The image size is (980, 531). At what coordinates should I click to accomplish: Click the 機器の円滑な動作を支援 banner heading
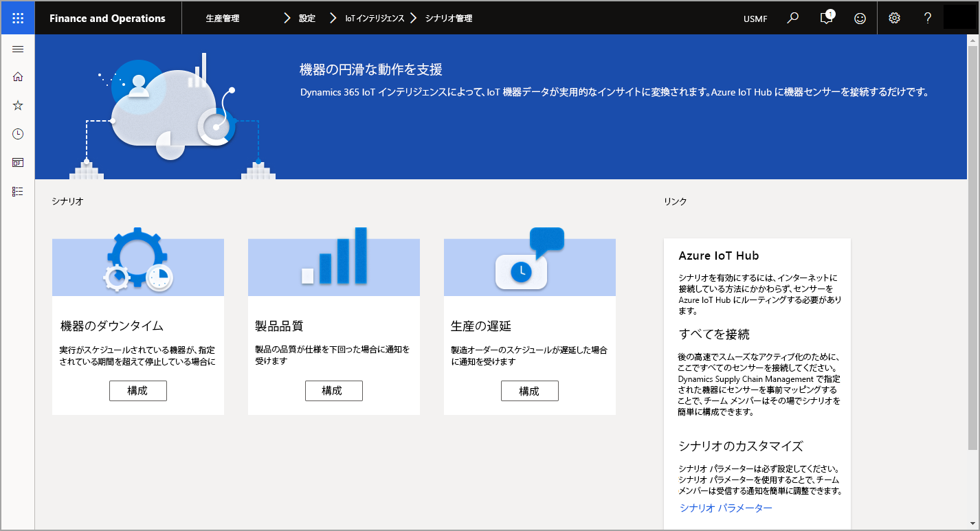[x=371, y=69]
